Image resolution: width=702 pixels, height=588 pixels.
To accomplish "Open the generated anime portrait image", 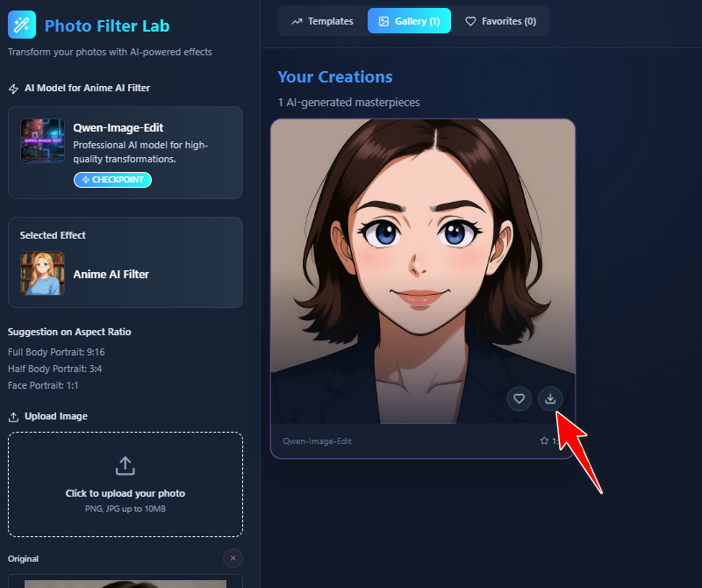I will pyautogui.click(x=423, y=263).
